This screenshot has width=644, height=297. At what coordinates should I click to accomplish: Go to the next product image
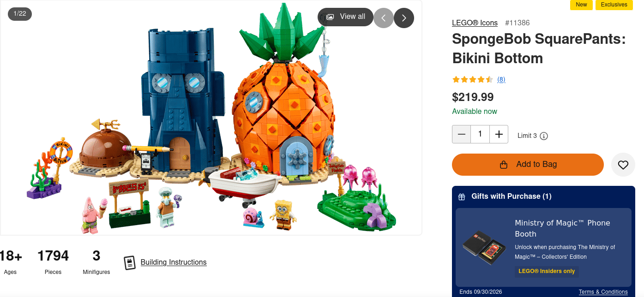404,18
